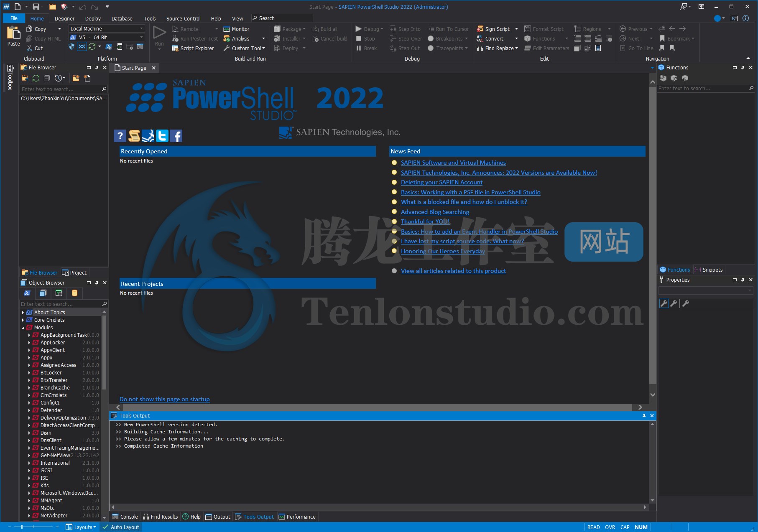Toggle Auto Layout in the status bar
The width and height of the screenshot is (758, 532).
coord(121,527)
